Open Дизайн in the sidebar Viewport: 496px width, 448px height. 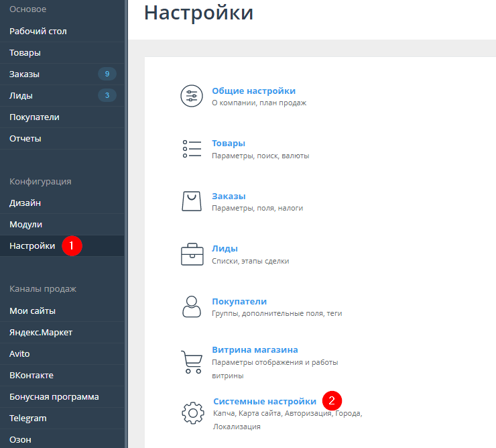pos(25,203)
